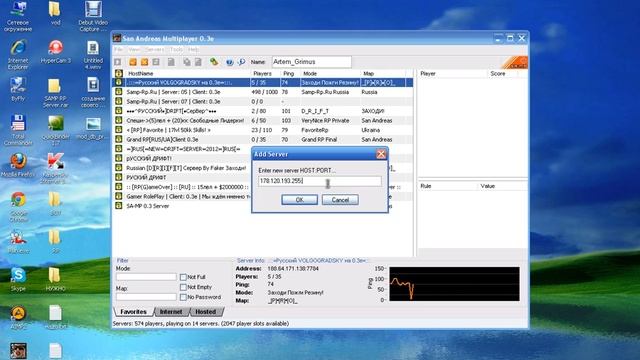Open Internet Explorer desktop icon

(x=18, y=54)
